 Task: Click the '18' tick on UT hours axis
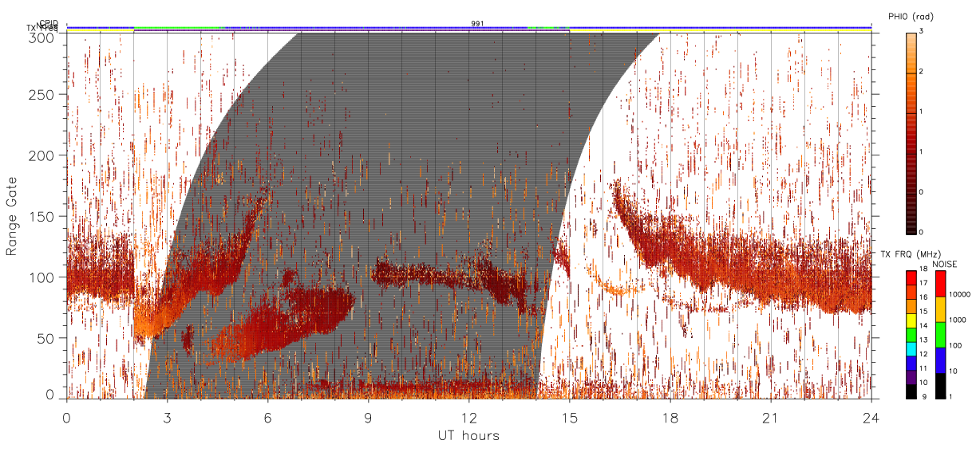pos(670,418)
